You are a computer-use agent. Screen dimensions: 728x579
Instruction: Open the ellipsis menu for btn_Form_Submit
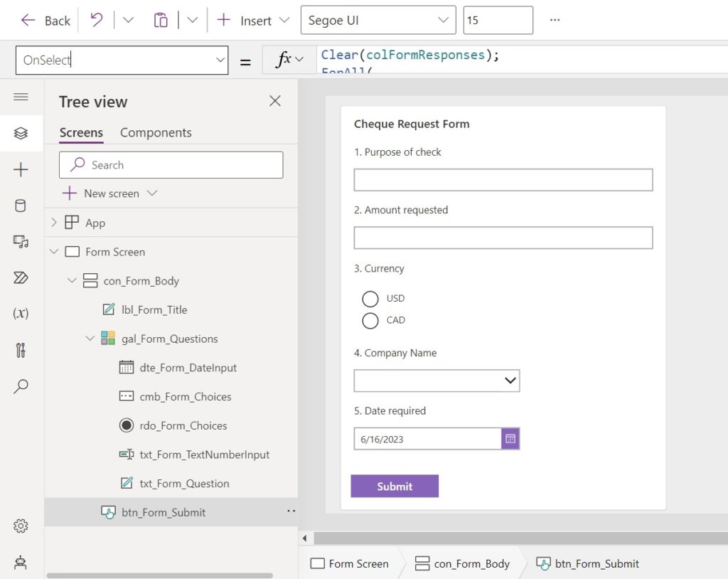point(290,511)
